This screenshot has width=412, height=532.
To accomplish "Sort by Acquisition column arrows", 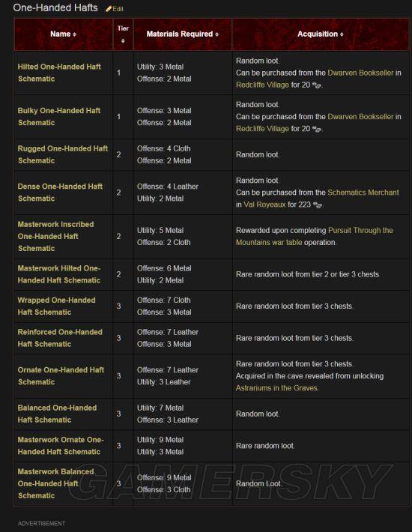I will click(x=342, y=34).
